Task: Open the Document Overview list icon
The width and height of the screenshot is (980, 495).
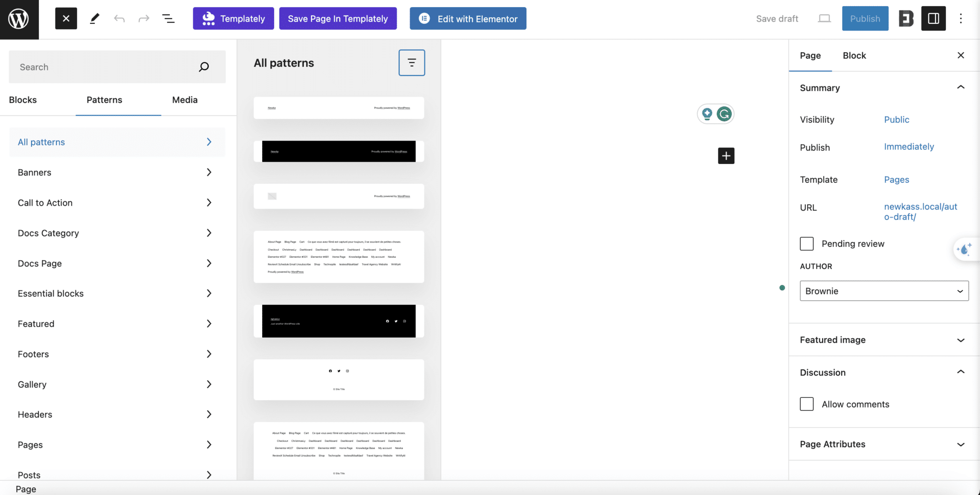Action: click(168, 18)
